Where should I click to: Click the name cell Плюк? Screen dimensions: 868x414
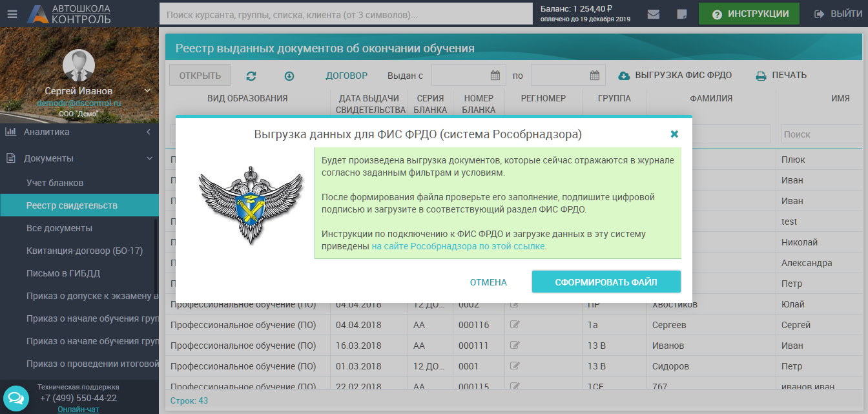click(x=793, y=160)
